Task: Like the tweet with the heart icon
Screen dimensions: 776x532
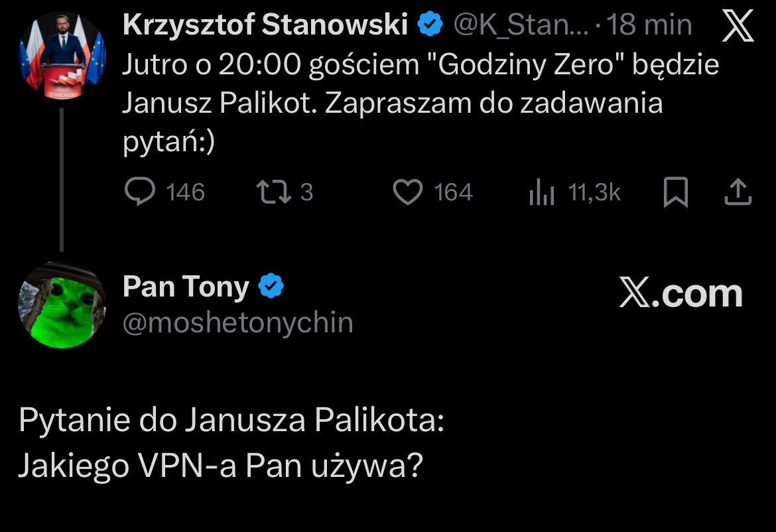Action: [x=408, y=192]
